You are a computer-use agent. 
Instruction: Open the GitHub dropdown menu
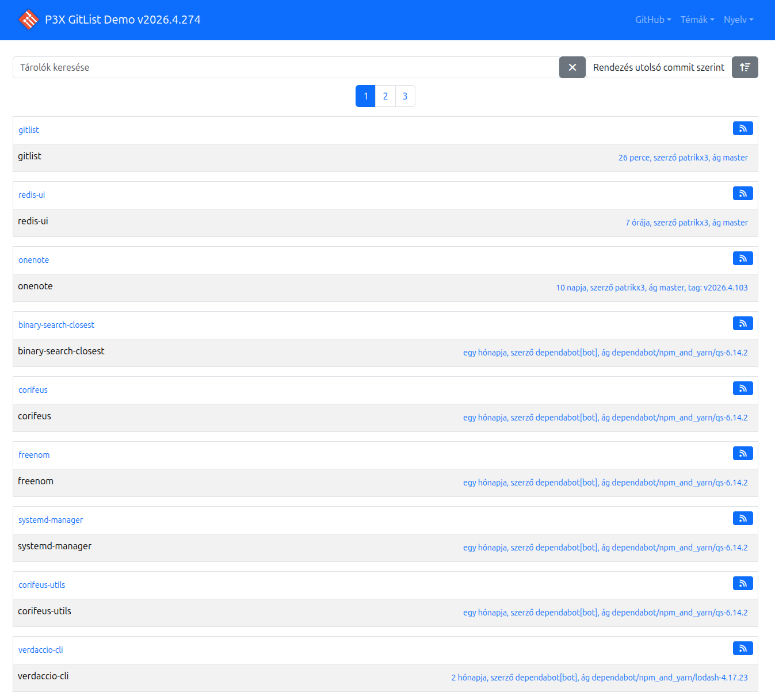[x=652, y=20]
